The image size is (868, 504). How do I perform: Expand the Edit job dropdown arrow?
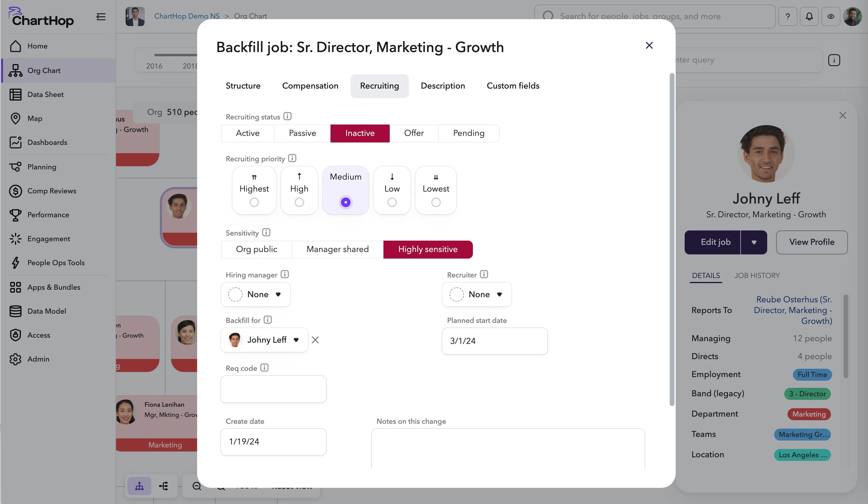[x=754, y=242]
